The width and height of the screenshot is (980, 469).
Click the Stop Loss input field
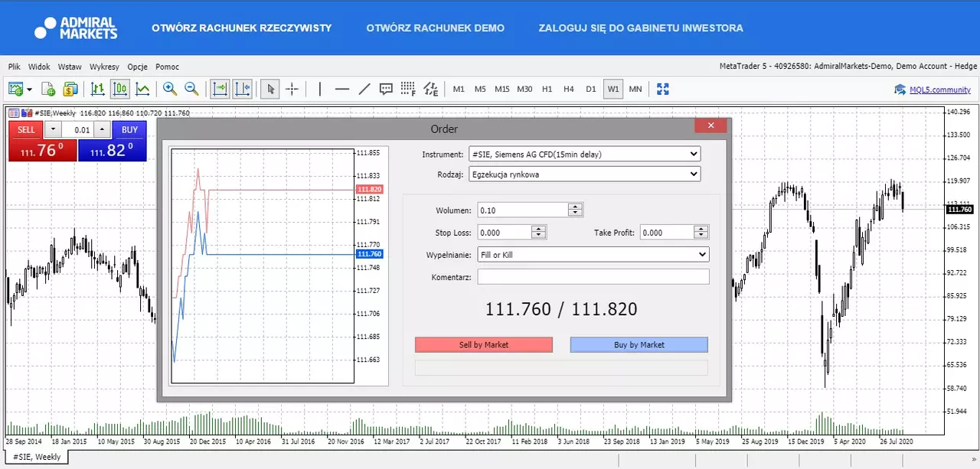505,233
